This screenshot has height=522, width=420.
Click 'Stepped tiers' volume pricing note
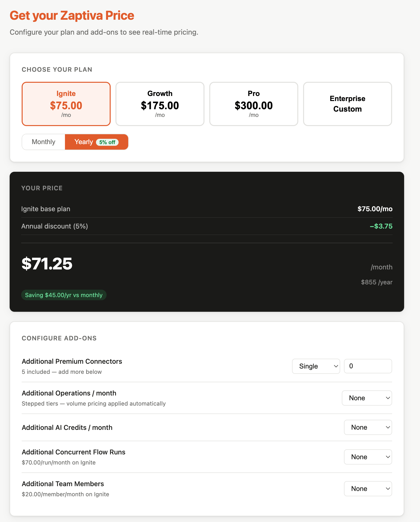click(x=94, y=403)
